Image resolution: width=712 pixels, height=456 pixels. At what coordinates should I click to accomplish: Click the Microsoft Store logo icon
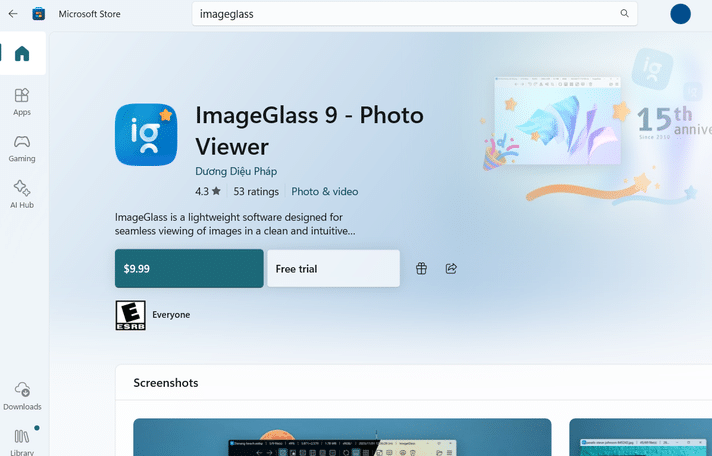[x=39, y=14]
